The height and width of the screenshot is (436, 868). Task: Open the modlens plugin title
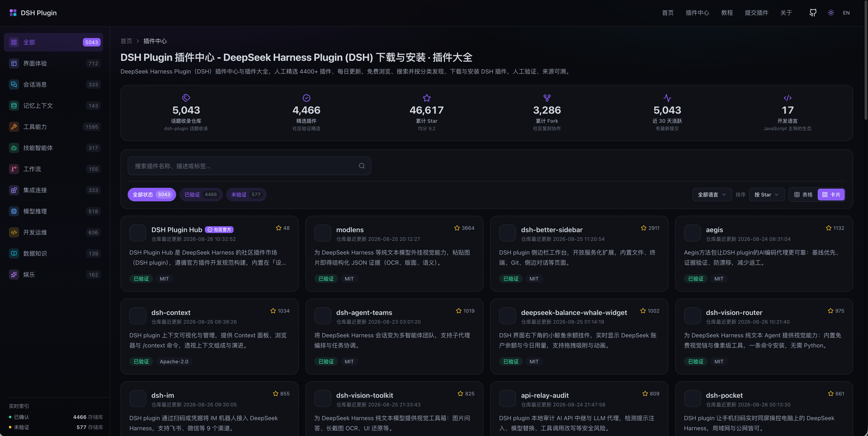coord(350,230)
